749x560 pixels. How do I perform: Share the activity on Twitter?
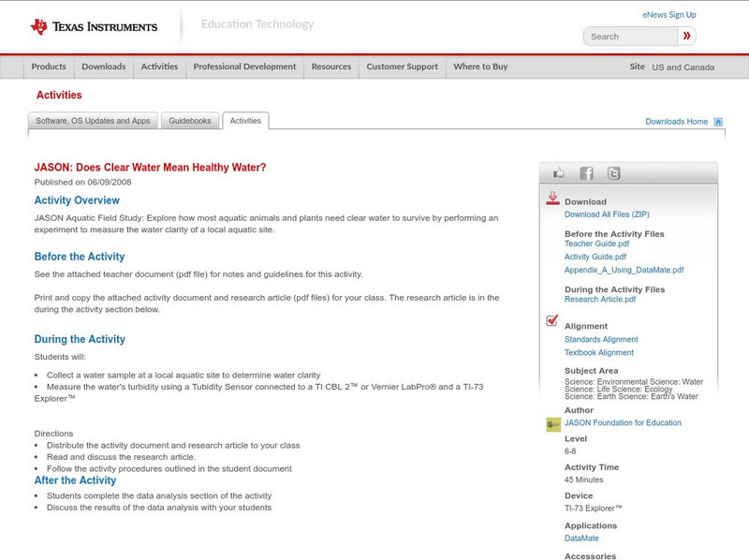[613, 172]
